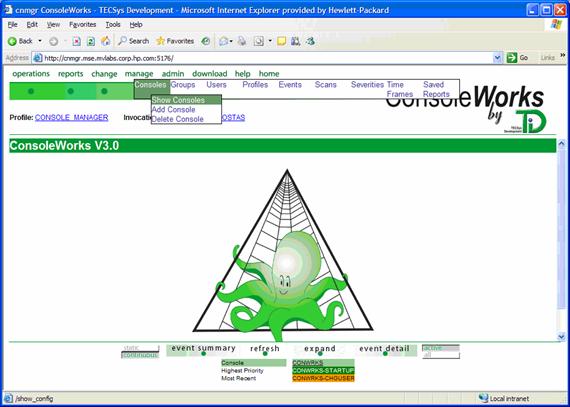Open the Back history dropdown arrow
The height and width of the screenshot is (407, 570).
[x=40, y=41]
